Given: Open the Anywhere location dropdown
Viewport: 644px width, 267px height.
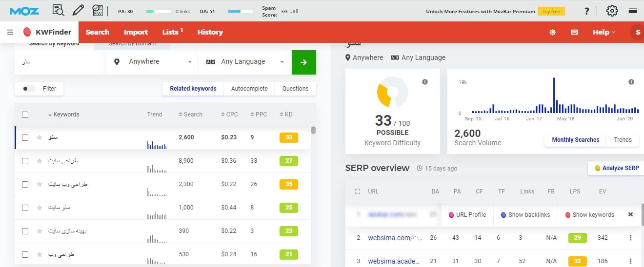Looking at the screenshot, I should [152, 62].
